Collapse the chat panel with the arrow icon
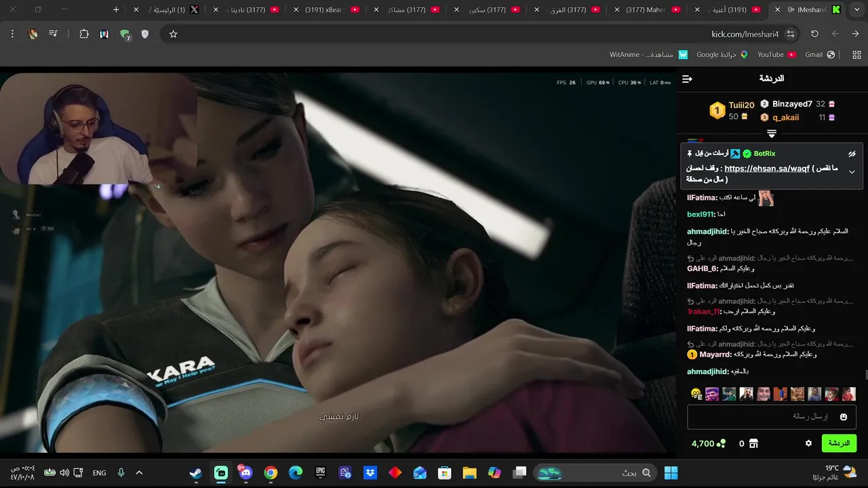Viewport: 868px width, 488px height. (687, 79)
